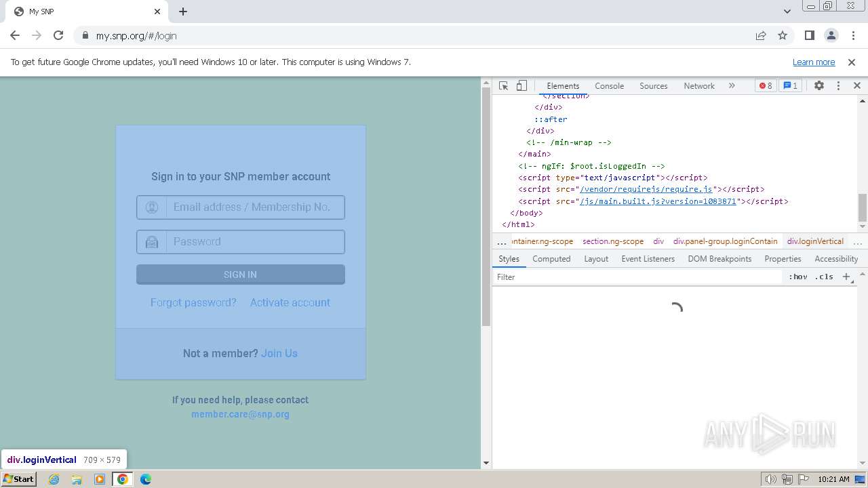868x488 pixels.
Task: Toggle the browser side panel
Action: click(809, 36)
